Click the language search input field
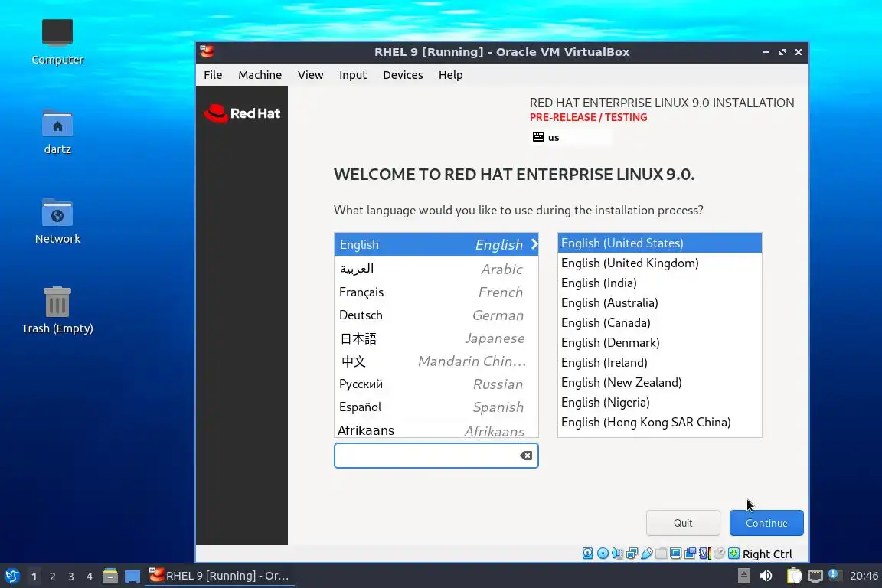Image resolution: width=882 pixels, height=588 pixels. coord(436,456)
